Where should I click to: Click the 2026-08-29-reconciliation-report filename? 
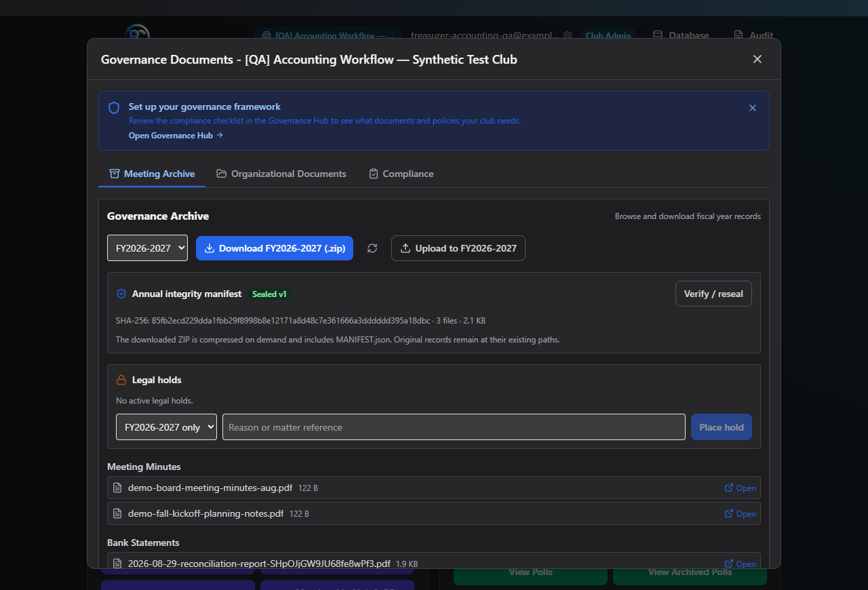(259, 564)
